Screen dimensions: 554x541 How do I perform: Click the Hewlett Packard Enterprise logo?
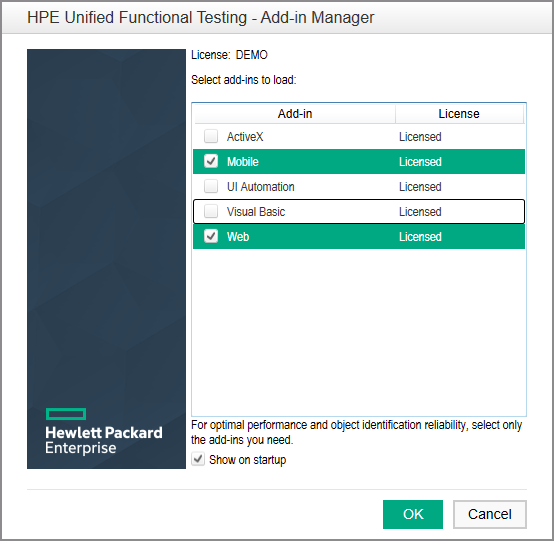click(x=104, y=431)
